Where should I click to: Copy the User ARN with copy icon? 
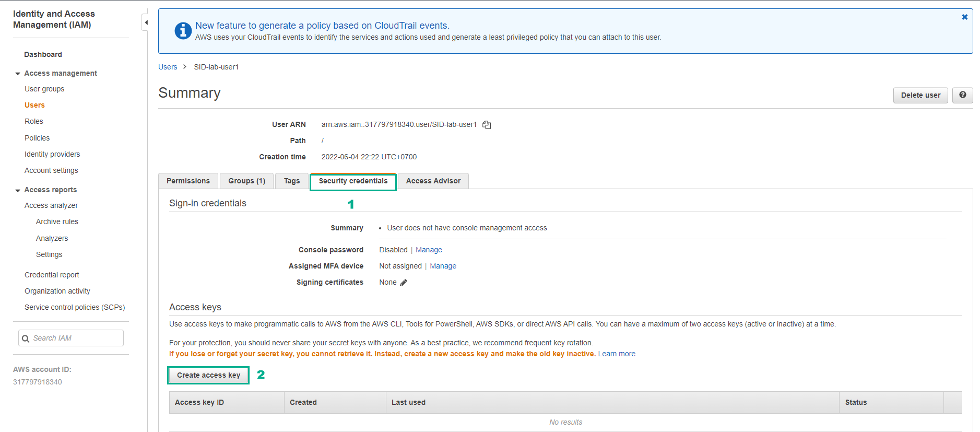tap(487, 125)
